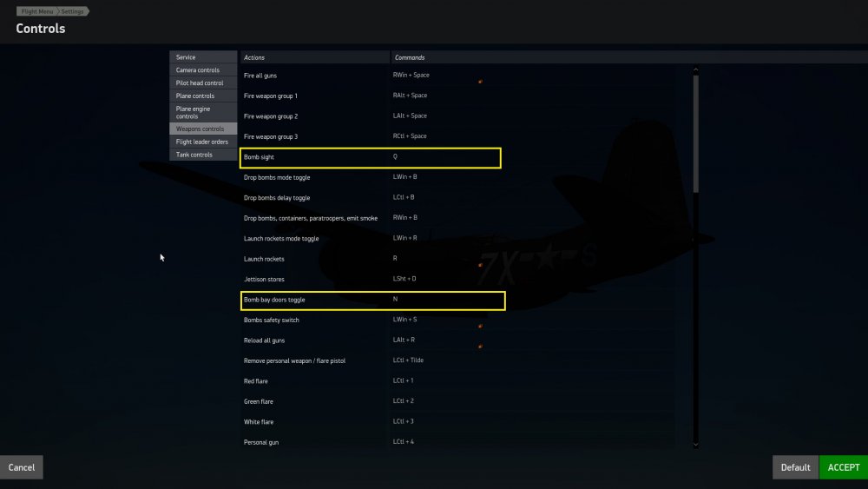Edit the LCtl + B command binding
Image resolution: width=868 pixels, height=489 pixels.
tap(404, 197)
